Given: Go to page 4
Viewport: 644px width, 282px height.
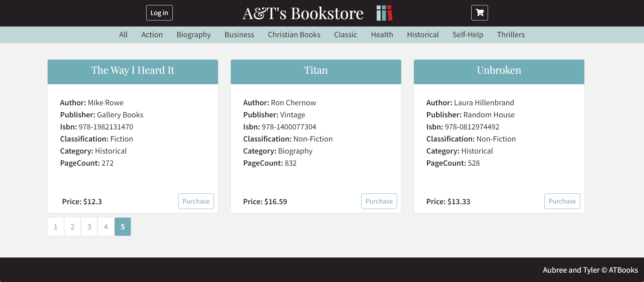Looking at the screenshot, I should (x=106, y=227).
